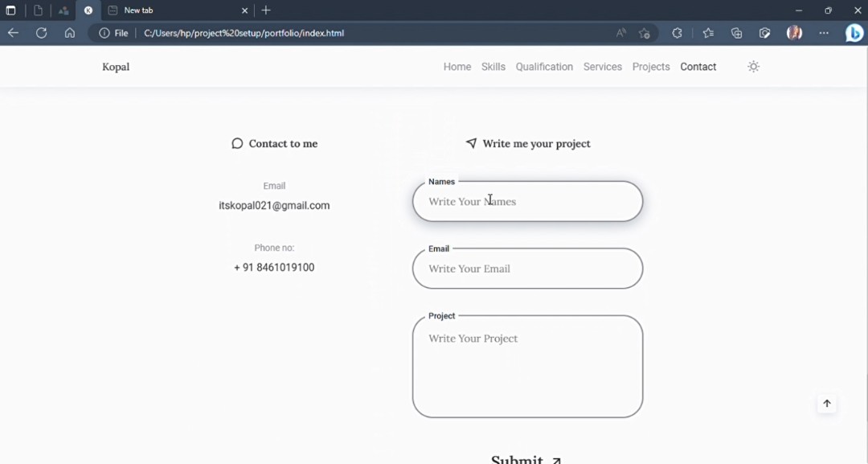Open the Projects navigation link

pos(651,67)
